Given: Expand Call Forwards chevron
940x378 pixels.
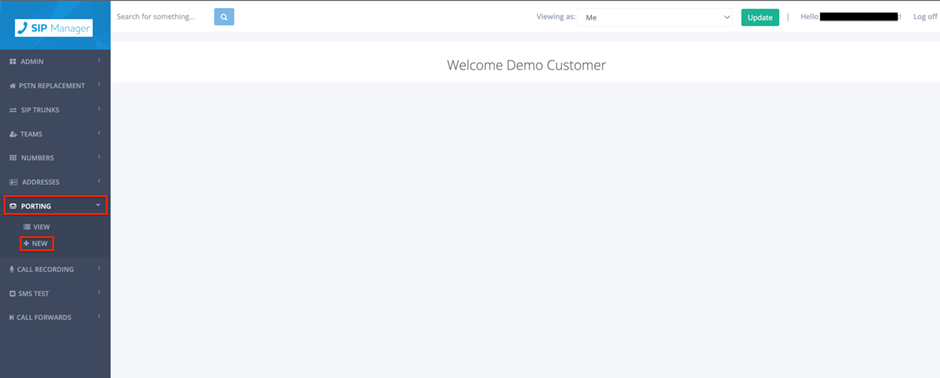Looking at the screenshot, I should pyautogui.click(x=99, y=316).
